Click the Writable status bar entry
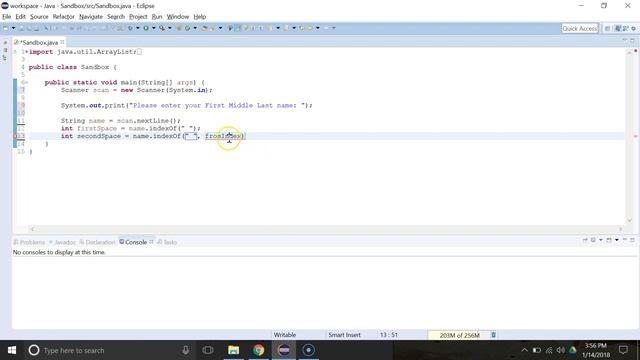 [x=285, y=335]
